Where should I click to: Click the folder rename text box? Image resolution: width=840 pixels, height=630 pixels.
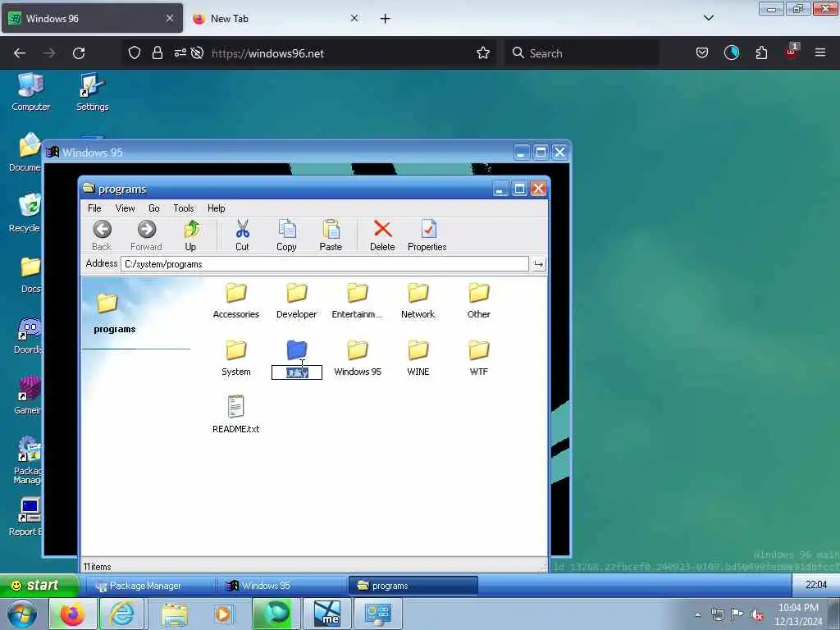[297, 372]
